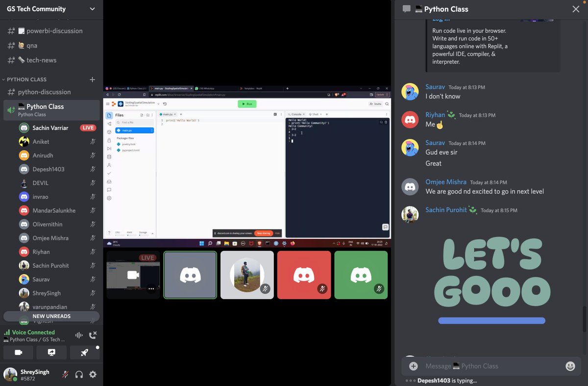Create a channel in the PYTHON CLASS category
This screenshot has width=588, height=386.
point(92,79)
